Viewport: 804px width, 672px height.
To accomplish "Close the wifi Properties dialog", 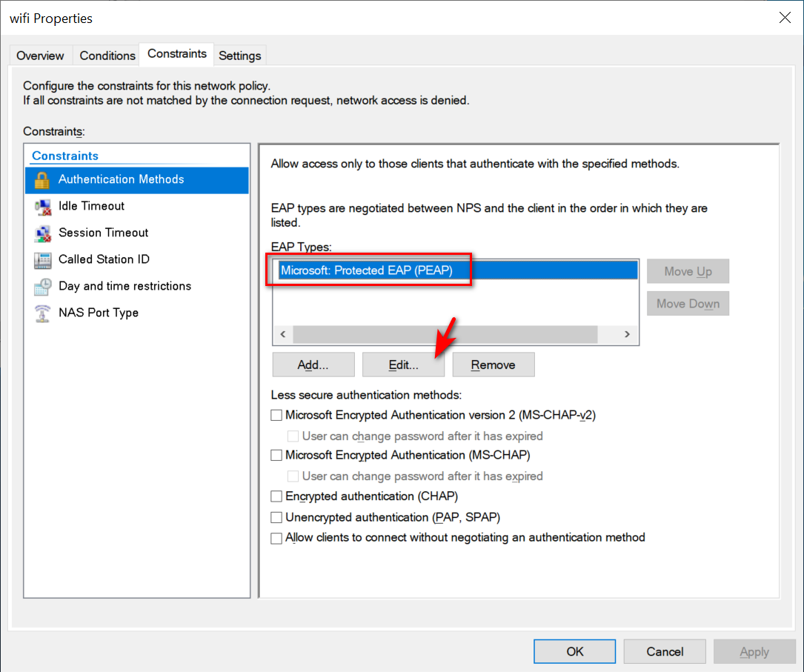I will point(785,18).
